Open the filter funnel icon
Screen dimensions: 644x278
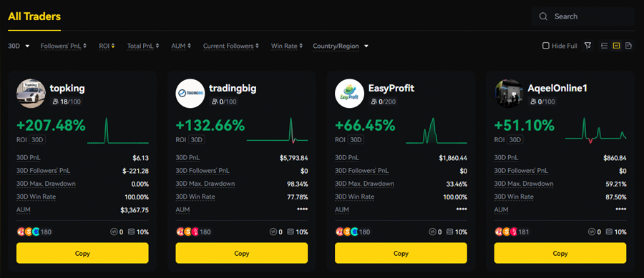[588, 46]
